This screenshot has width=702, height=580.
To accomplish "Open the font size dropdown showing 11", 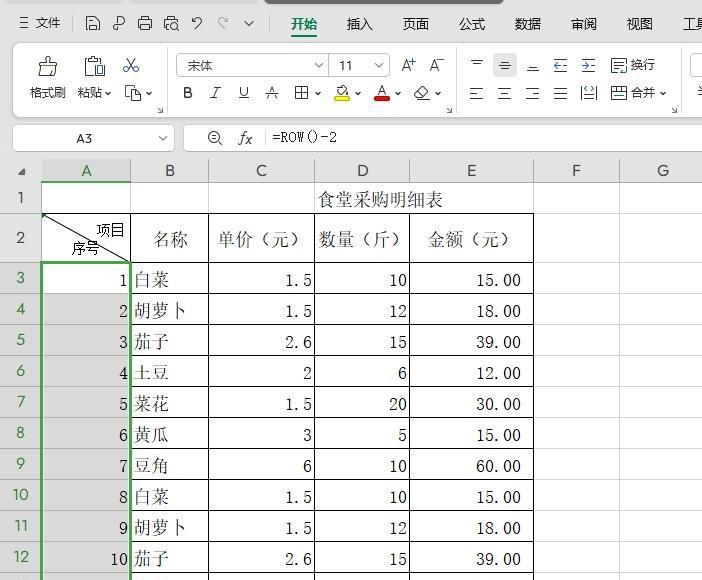I will (x=379, y=65).
